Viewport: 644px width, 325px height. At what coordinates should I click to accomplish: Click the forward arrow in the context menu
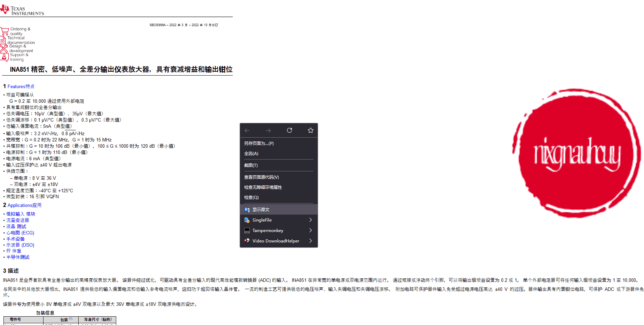(268, 131)
